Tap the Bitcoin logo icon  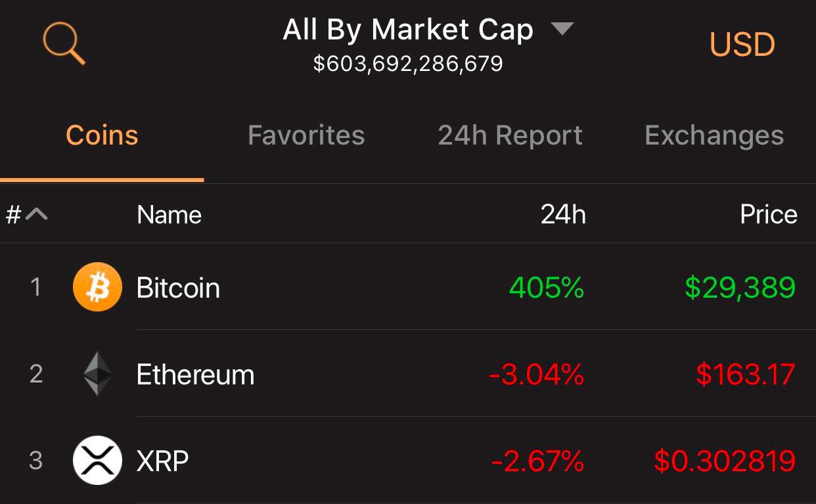tap(97, 287)
